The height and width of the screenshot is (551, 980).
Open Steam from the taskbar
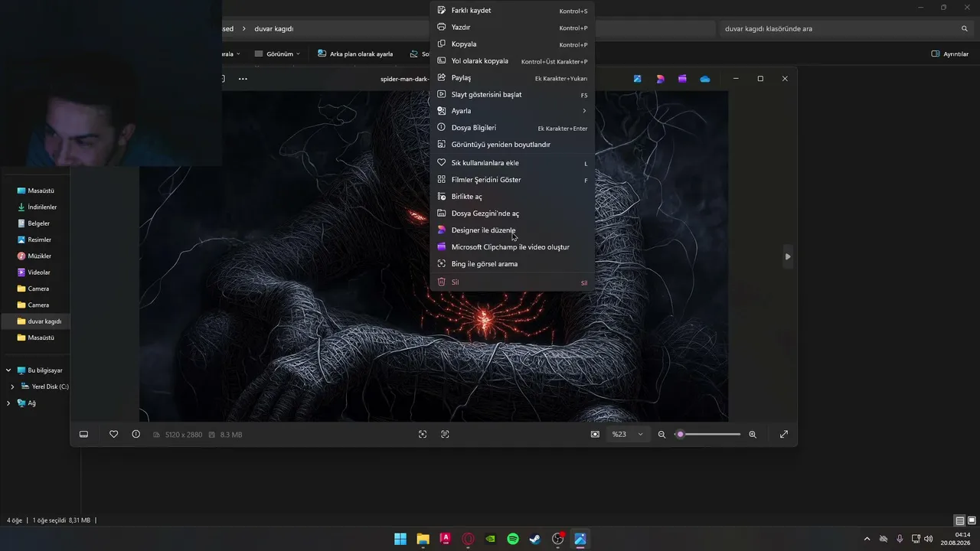pyautogui.click(x=535, y=539)
